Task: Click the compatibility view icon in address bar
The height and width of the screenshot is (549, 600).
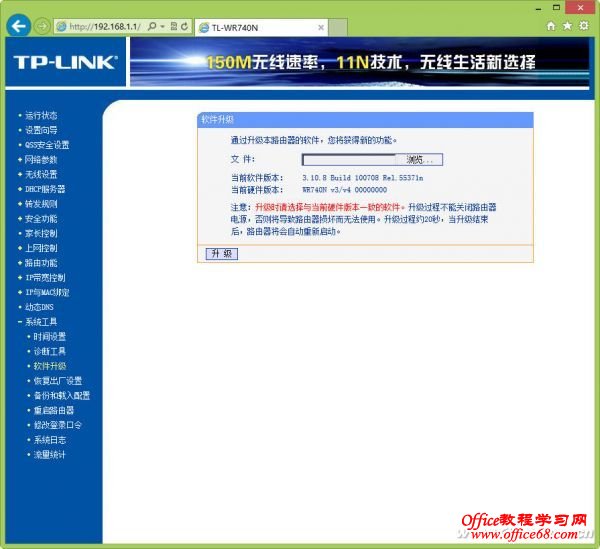Action: coord(174,26)
